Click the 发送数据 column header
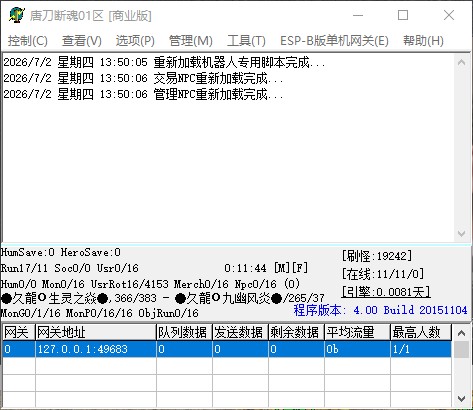This screenshot has height=410, width=473. tap(240, 332)
